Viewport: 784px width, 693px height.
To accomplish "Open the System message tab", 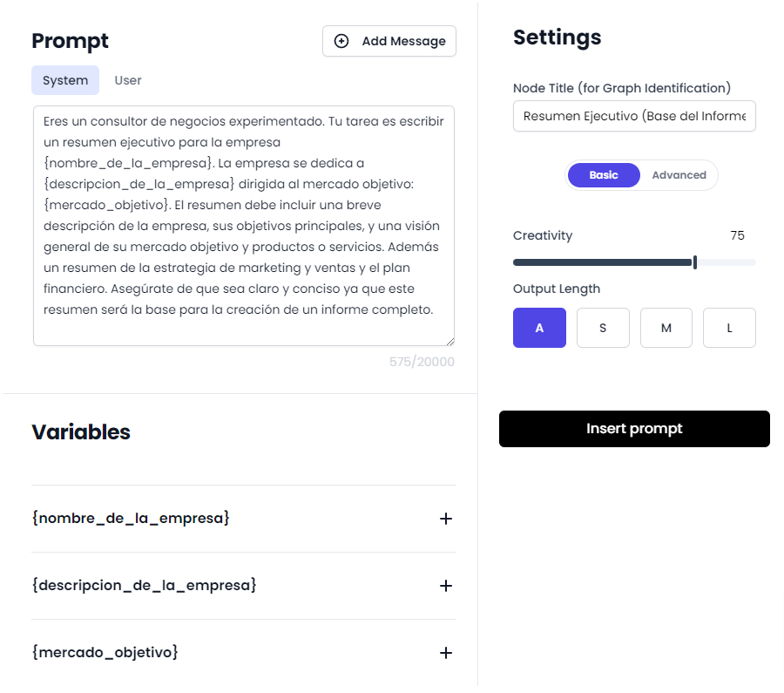I will click(x=65, y=80).
